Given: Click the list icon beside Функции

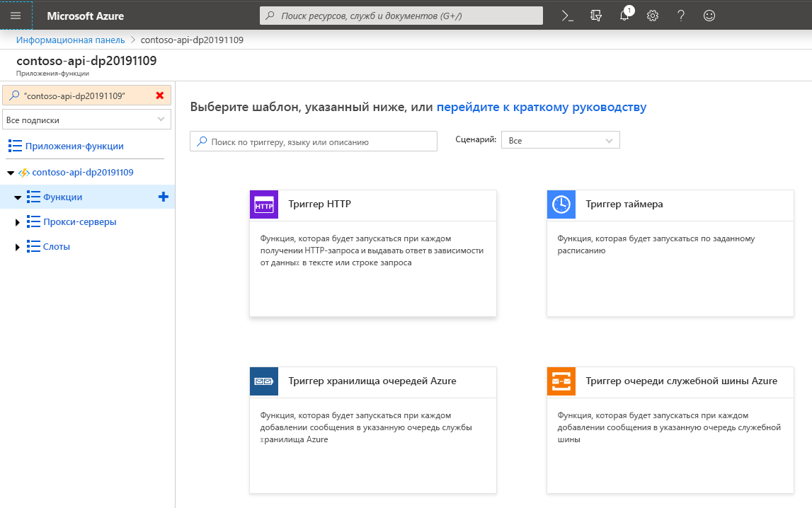Looking at the screenshot, I should [34, 197].
